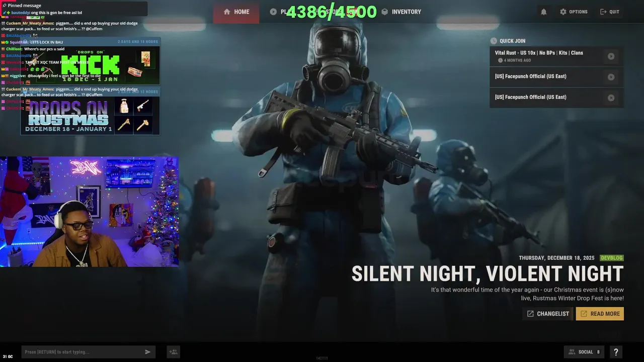Click the devblog description about Rustmas
Viewport: 644px width, 362px height.
[527, 294]
